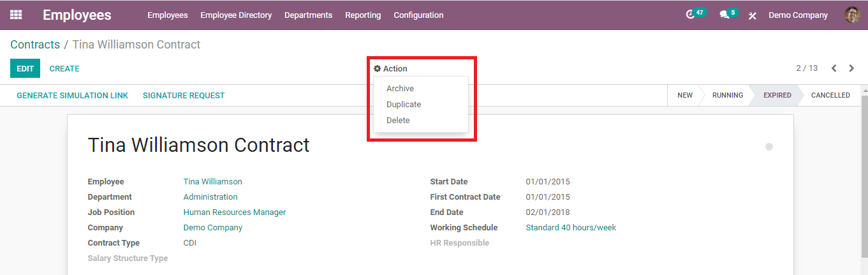Viewport: 868px width, 275px height.
Task: Open the messages chat bubble icon
Action: coord(725,15)
